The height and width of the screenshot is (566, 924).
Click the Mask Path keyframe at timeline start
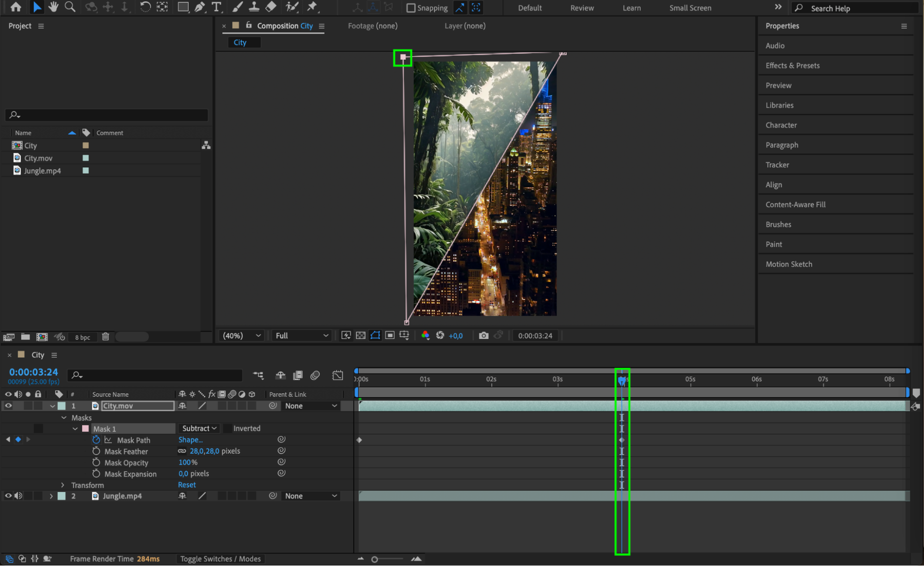tap(359, 440)
